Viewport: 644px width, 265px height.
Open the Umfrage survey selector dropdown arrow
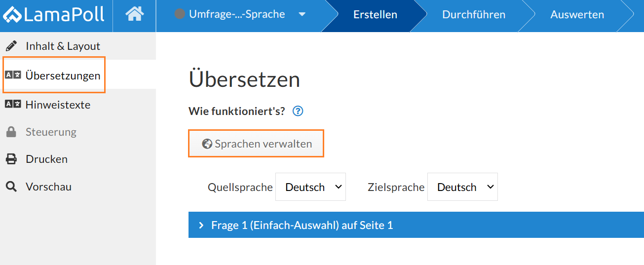[302, 14]
